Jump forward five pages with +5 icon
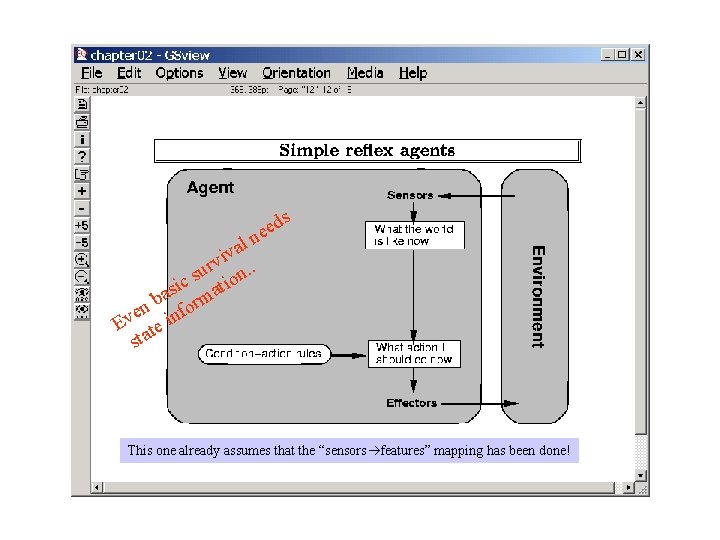The height and width of the screenshot is (540, 720). click(x=82, y=225)
